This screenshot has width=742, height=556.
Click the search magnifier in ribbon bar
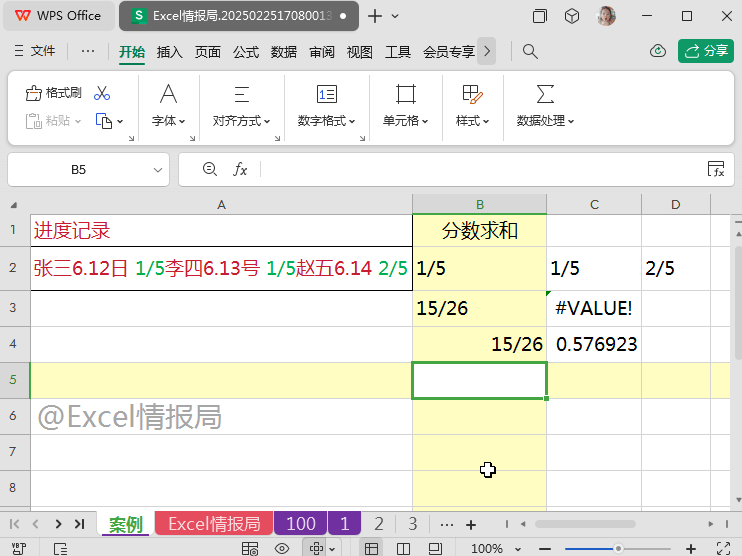click(x=531, y=51)
